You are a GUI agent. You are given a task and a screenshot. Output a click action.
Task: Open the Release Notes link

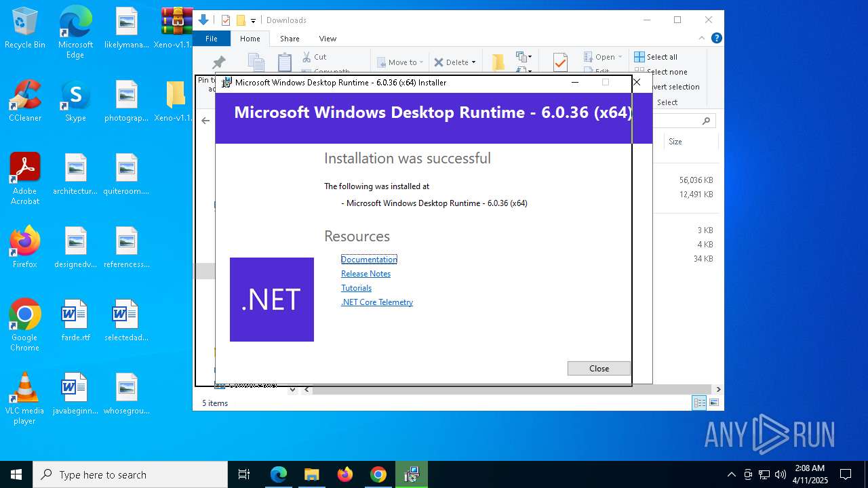tap(366, 274)
